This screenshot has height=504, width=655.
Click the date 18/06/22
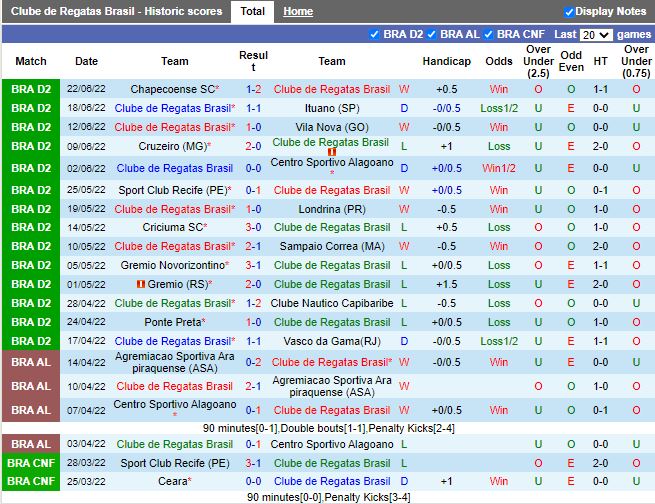pyautogui.click(x=86, y=108)
